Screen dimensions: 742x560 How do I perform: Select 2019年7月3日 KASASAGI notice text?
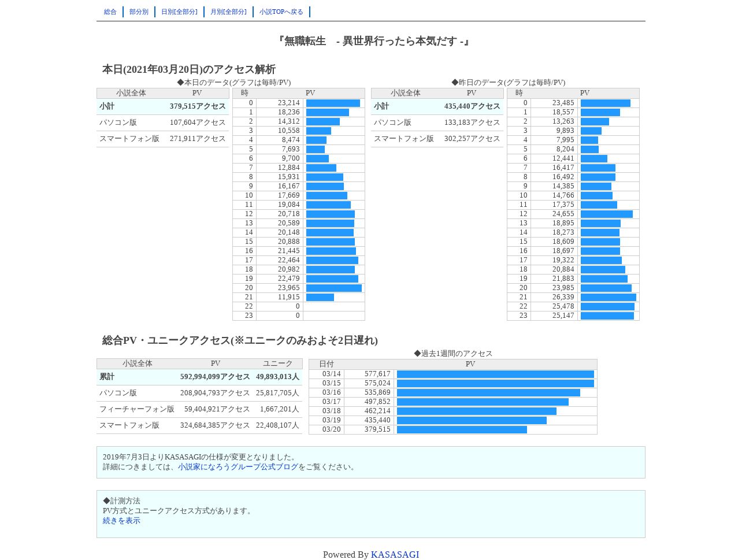201,457
